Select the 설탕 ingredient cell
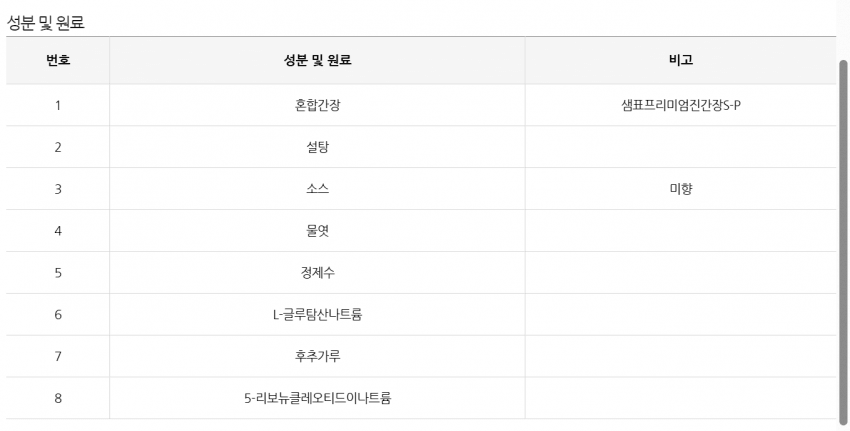This screenshot has width=850, height=431. 317,147
